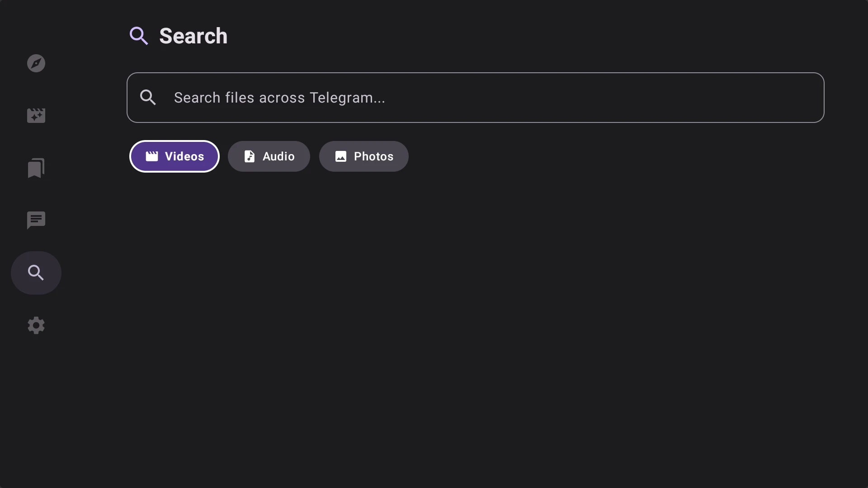Screen dimensions: 868x488
Task: Click the empty results area below the chips
Action: [x=475, y=316]
